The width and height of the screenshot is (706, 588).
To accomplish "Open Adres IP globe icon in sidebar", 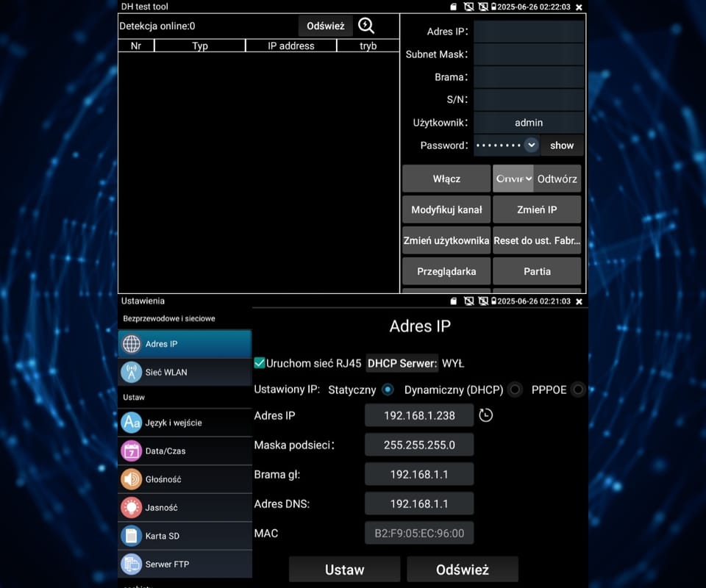I will point(132,344).
